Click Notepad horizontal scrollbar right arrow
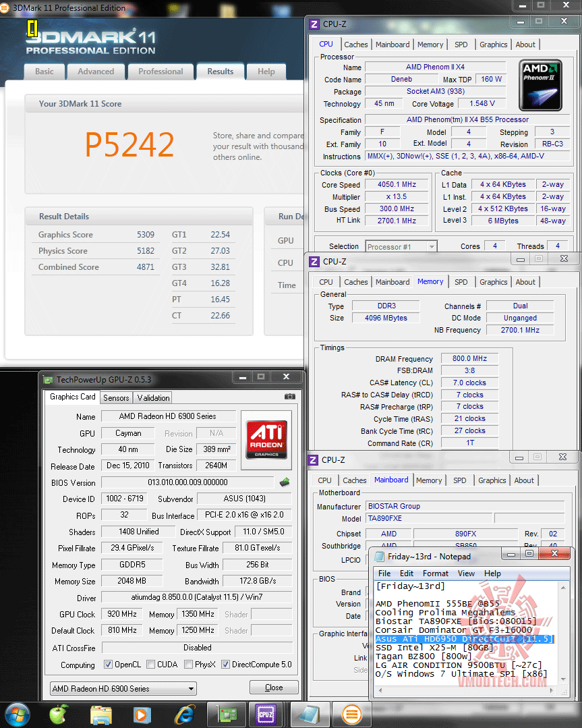Screen dimensions: 582x728 click(x=552, y=690)
